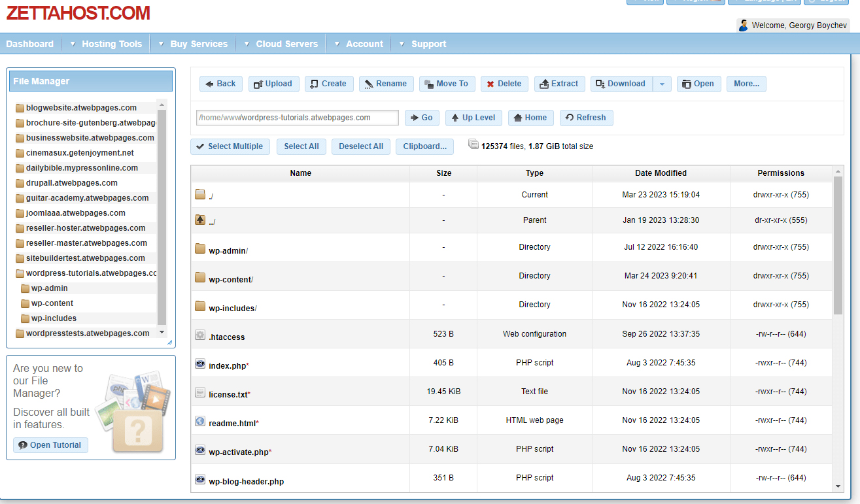Click the license.txt text file icon
Screen dimensions: 860x504
pyautogui.click(x=200, y=392)
